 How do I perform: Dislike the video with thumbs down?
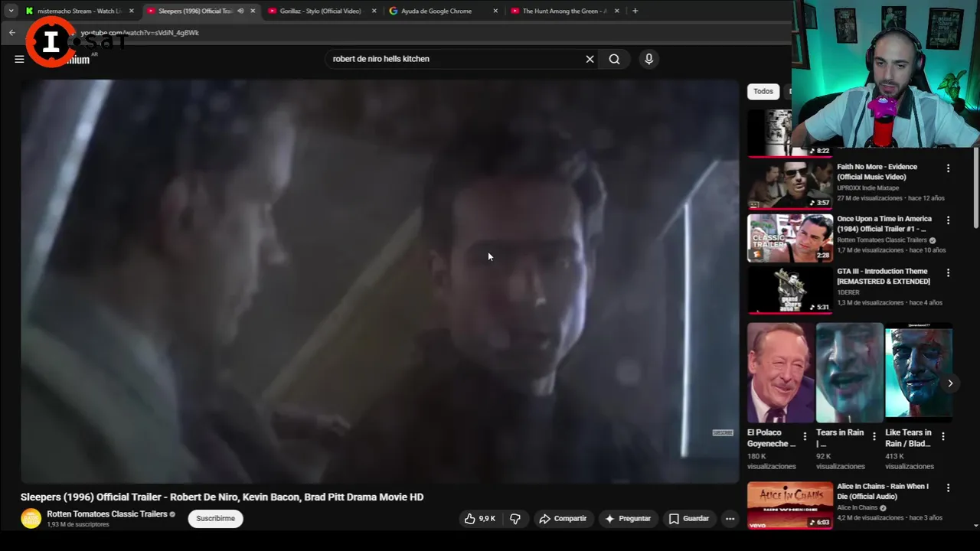click(x=515, y=518)
